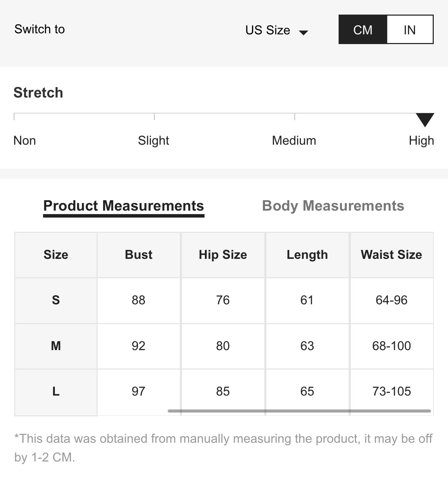Screen dimensions: 448x491
Task: Click the 64-96 waist size cell
Action: 391,300
